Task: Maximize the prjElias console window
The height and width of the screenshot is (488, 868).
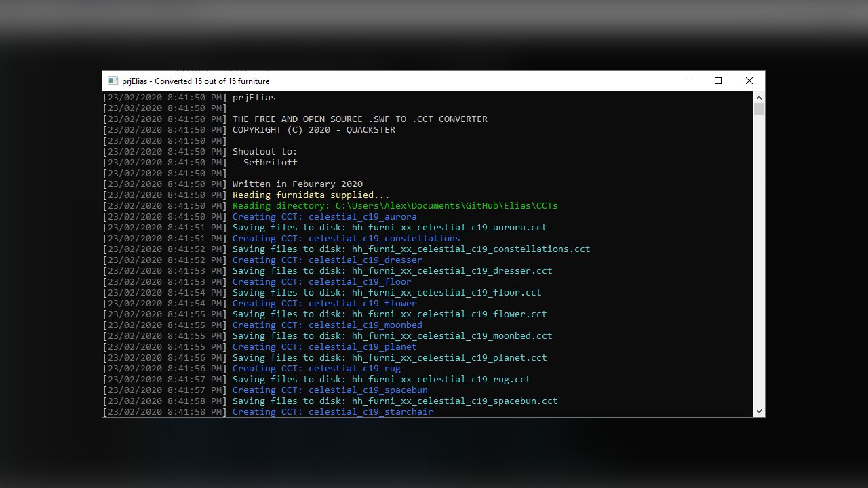Action: click(718, 81)
